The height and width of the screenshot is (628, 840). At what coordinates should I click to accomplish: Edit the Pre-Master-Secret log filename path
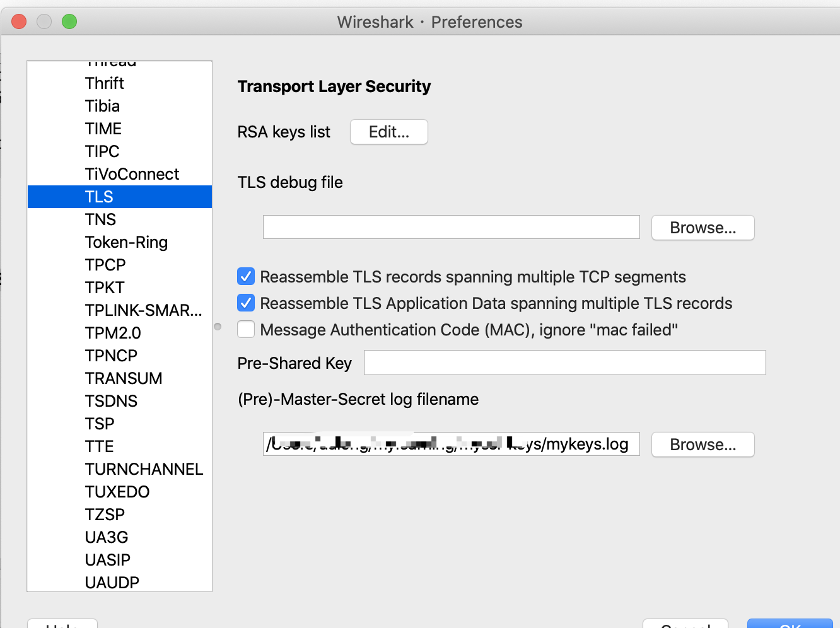452,444
